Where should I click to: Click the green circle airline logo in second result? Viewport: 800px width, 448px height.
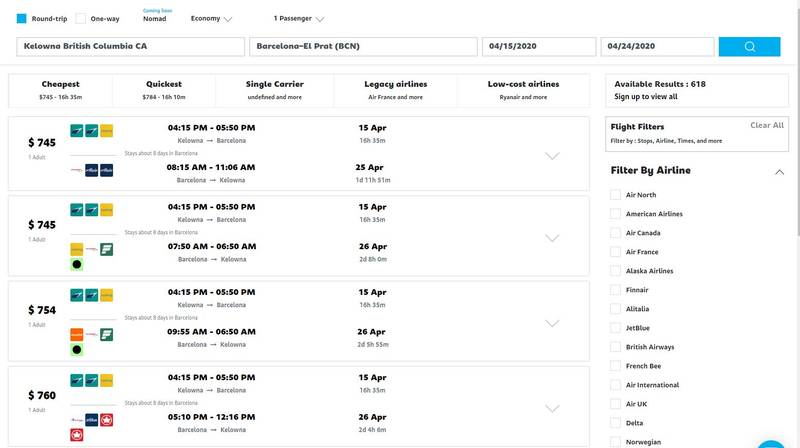(77, 265)
